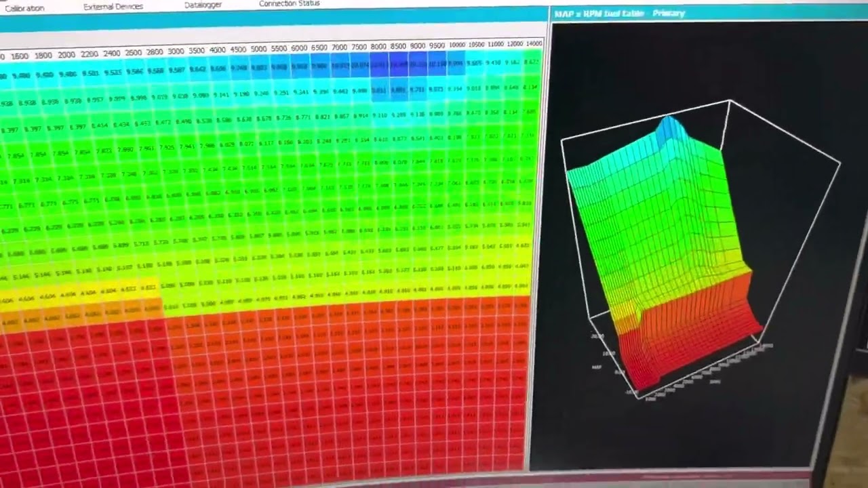Select the 4500 RPM column header
Screen dimensions: 868x488
[x=239, y=49]
